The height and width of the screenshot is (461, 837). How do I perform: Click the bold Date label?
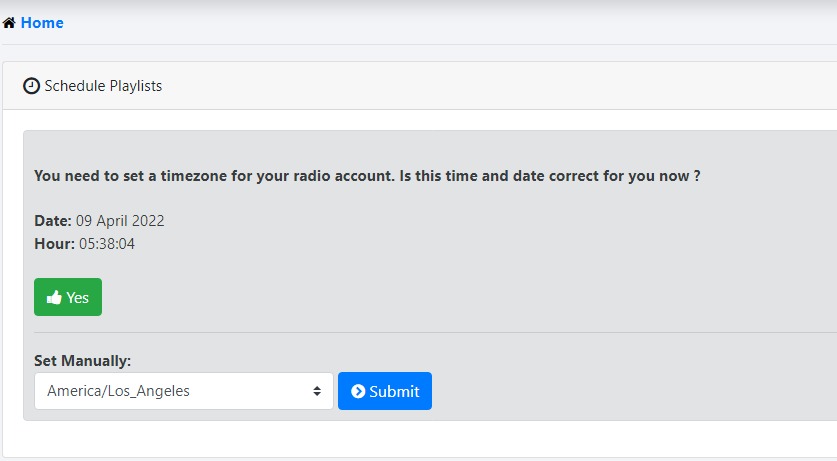(x=52, y=221)
